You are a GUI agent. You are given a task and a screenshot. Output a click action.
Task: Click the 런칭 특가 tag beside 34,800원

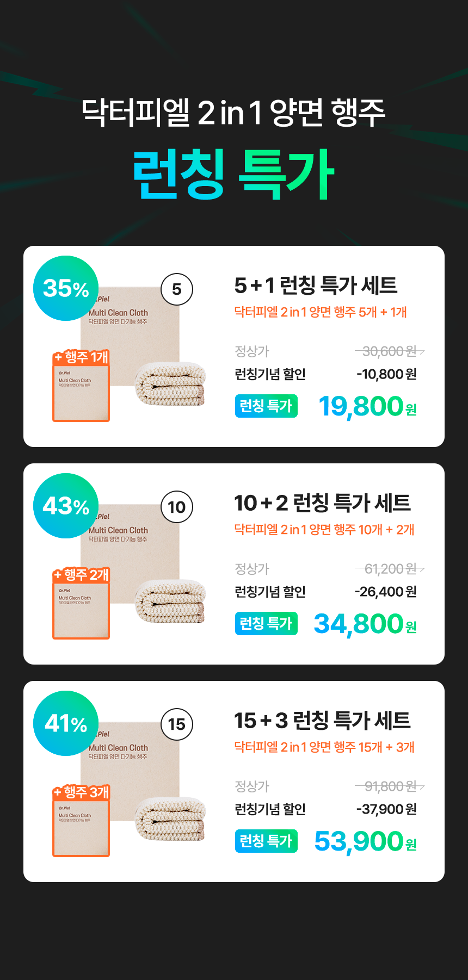point(266,623)
